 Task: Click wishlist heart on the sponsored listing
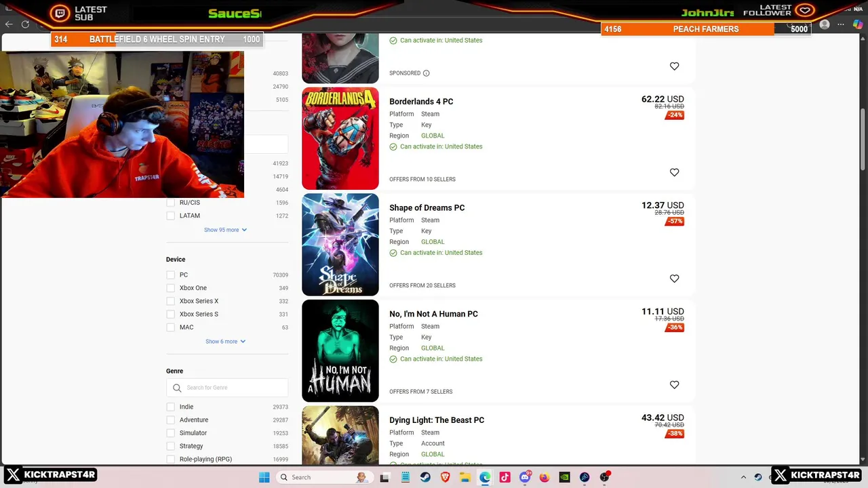(674, 66)
